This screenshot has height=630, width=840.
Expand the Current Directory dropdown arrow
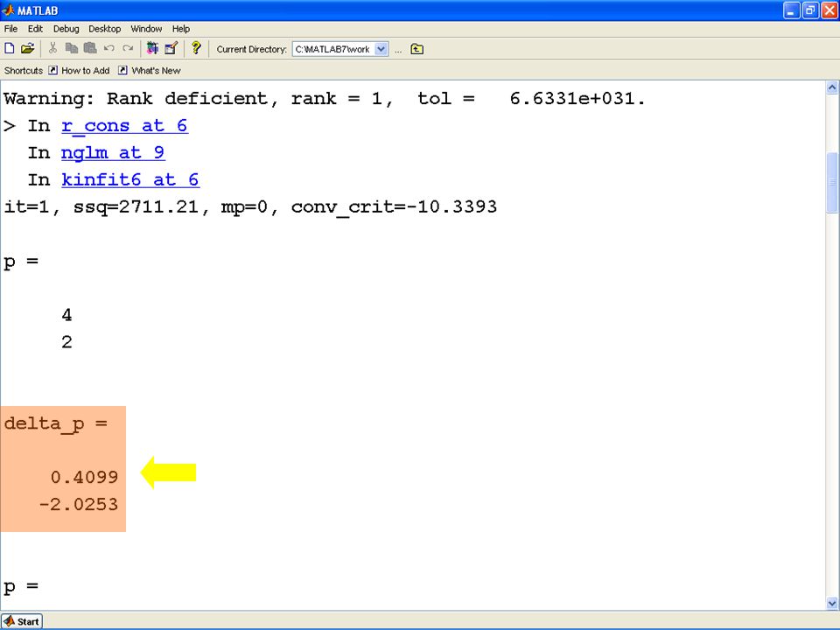[381, 49]
